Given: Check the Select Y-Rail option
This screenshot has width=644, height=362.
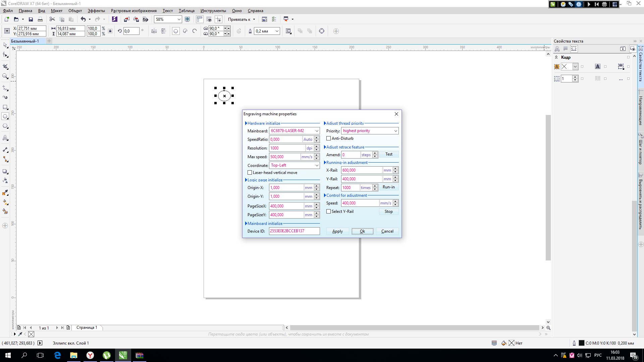Looking at the screenshot, I should (x=328, y=212).
